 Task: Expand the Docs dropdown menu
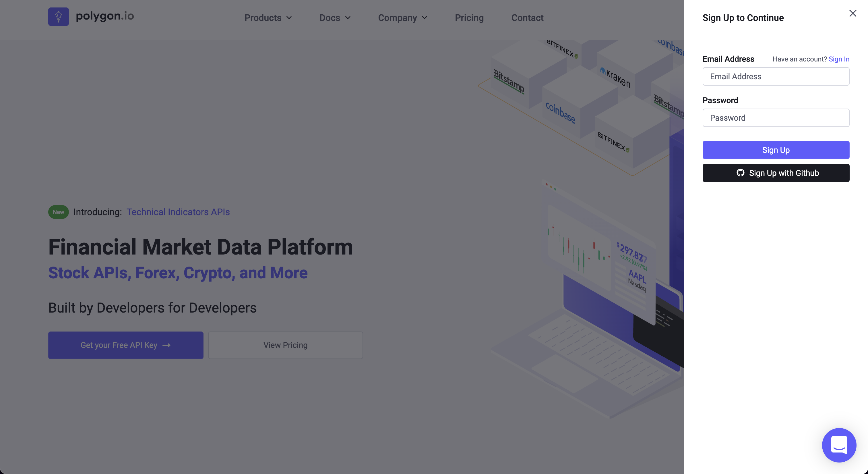click(x=335, y=18)
